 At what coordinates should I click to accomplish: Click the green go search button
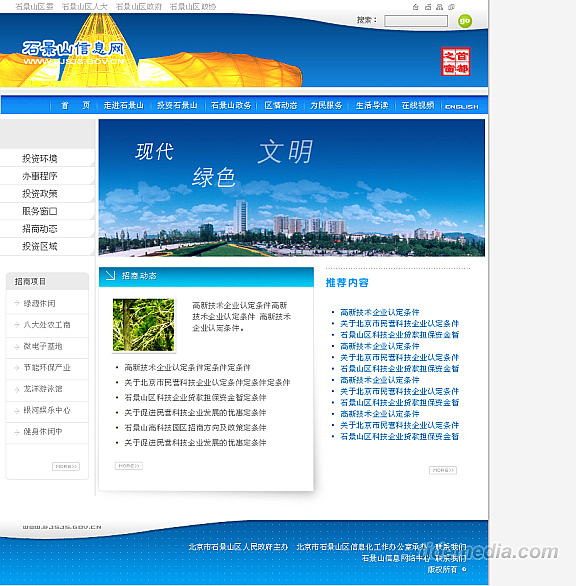pos(465,21)
